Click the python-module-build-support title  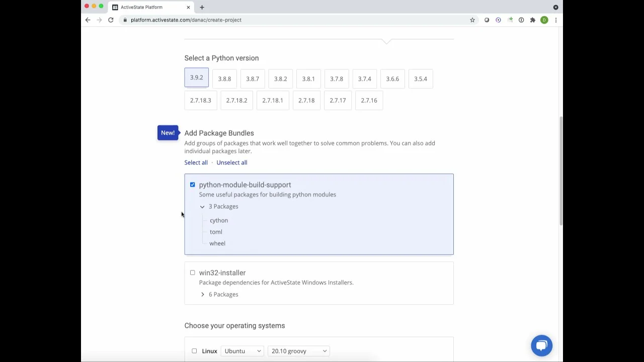point(245,185)
